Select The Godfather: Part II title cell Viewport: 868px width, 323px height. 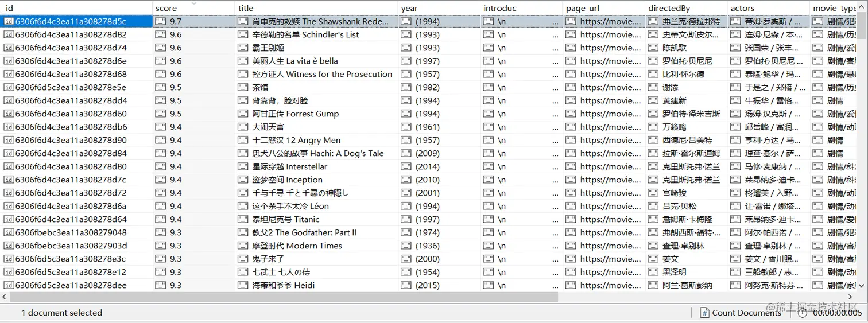click(x=316, y=232)
